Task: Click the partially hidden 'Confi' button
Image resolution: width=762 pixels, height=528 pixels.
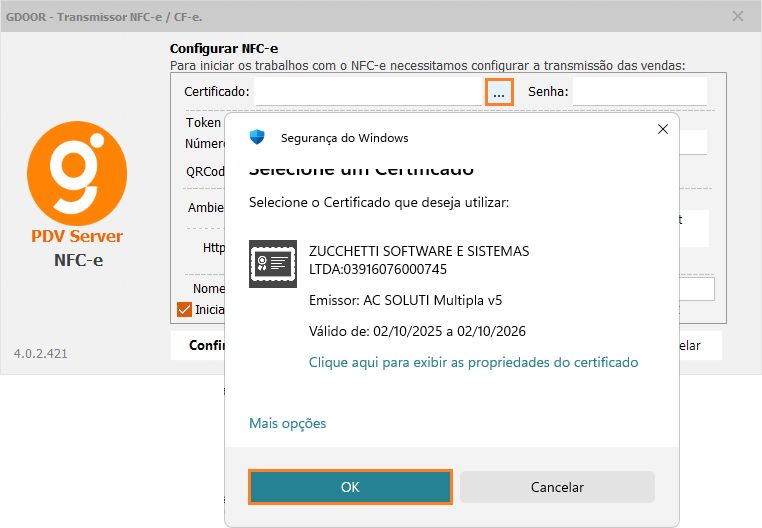Action: coord(199,345)
